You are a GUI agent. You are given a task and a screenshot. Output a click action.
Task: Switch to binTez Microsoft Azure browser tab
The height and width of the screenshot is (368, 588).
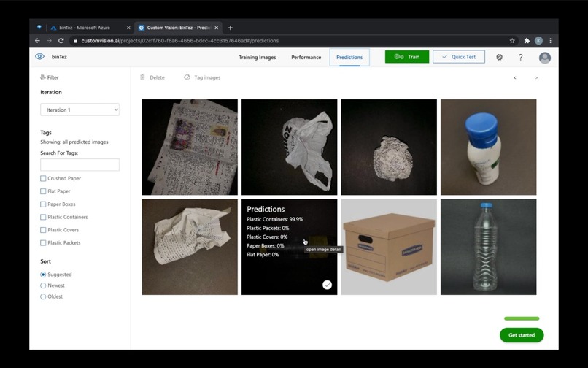point(90,28)
